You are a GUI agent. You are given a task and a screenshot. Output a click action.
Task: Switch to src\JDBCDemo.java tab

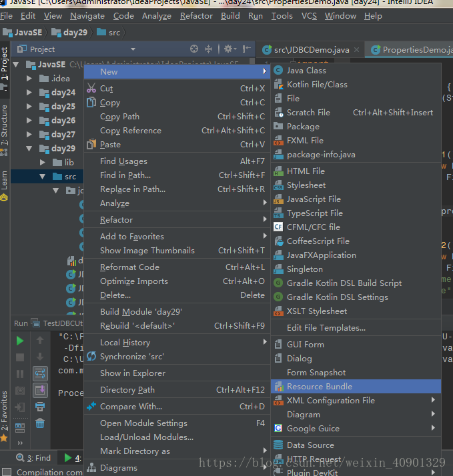(312, 50)
